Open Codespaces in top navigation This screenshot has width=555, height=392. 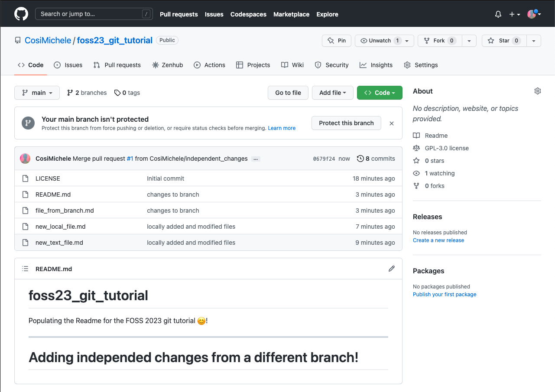248,14
